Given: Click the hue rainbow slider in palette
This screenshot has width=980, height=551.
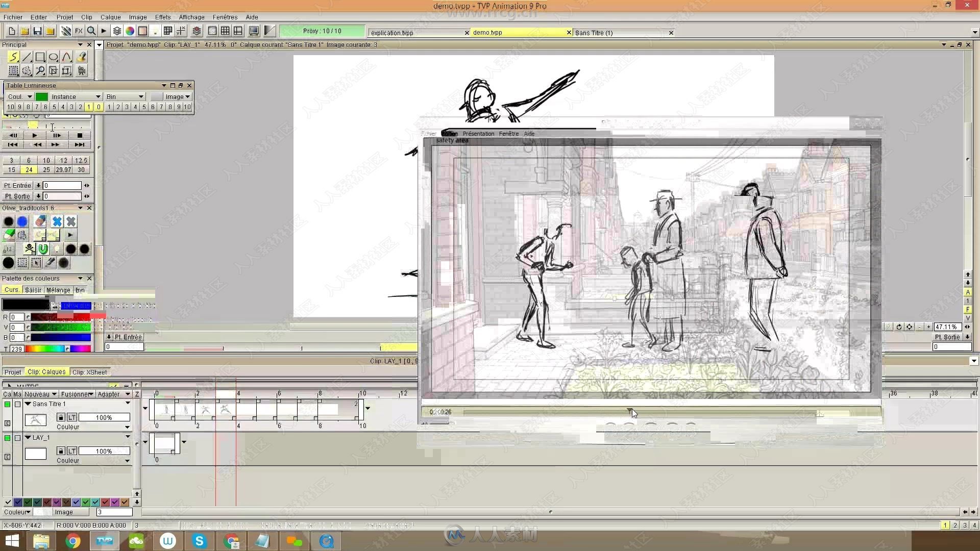Looking at the screenshot, I should (58, 348).
